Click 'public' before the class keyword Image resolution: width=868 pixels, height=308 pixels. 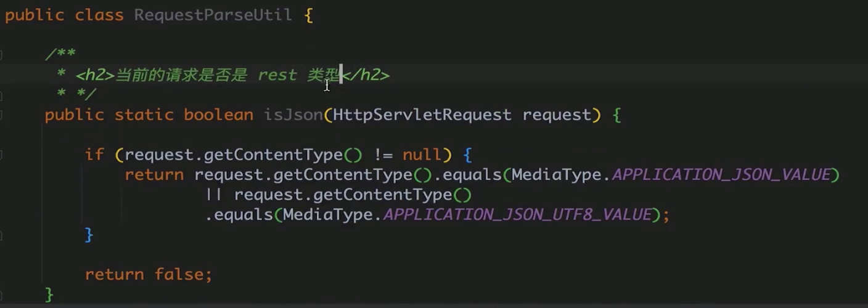[35, 15]
